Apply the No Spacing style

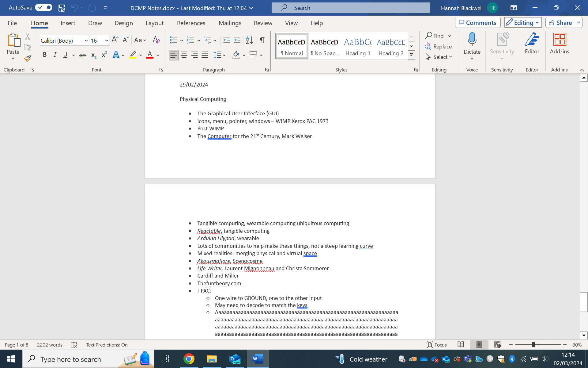point(325,46)
